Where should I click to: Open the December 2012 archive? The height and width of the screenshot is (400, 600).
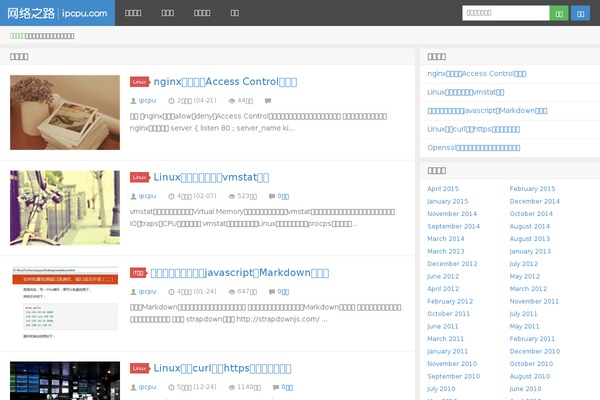point(452,264)
